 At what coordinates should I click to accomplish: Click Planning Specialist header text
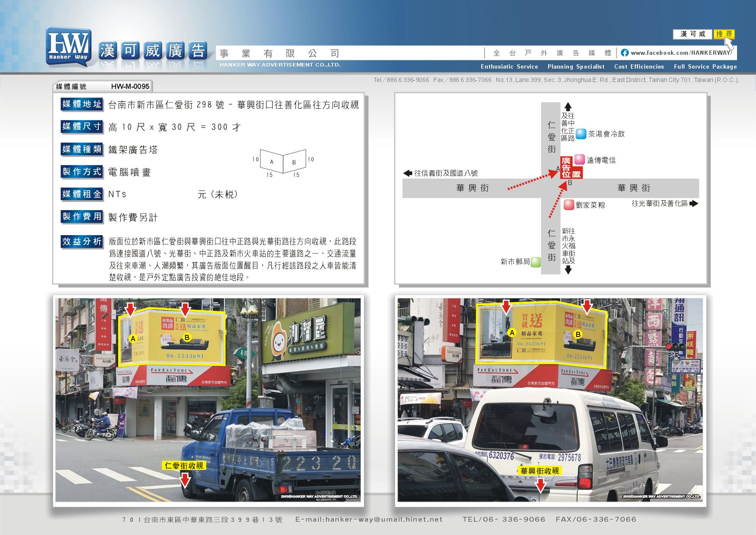576,66
